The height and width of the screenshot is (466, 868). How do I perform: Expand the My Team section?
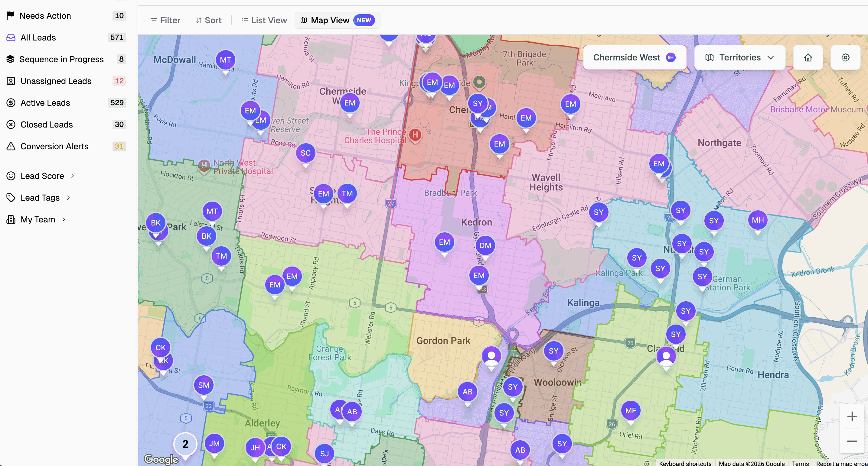click(37, 219)
